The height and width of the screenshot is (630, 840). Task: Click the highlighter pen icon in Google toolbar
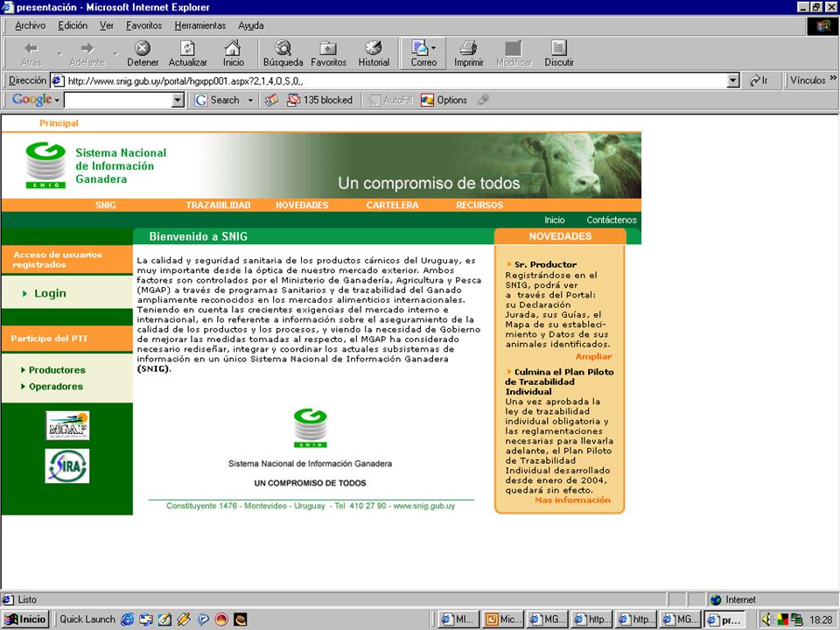[483, 100]
